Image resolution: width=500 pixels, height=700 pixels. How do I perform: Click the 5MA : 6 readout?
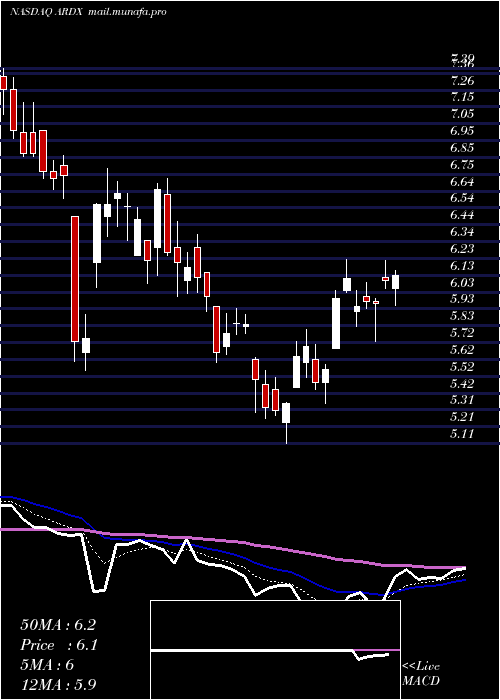tap(47, 665)
